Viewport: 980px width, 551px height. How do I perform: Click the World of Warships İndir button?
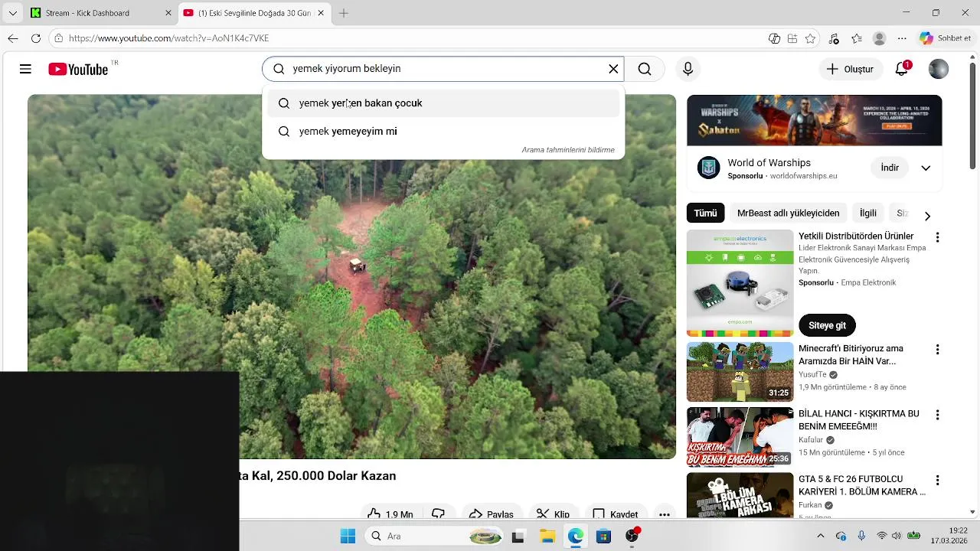tap(890, 168)
